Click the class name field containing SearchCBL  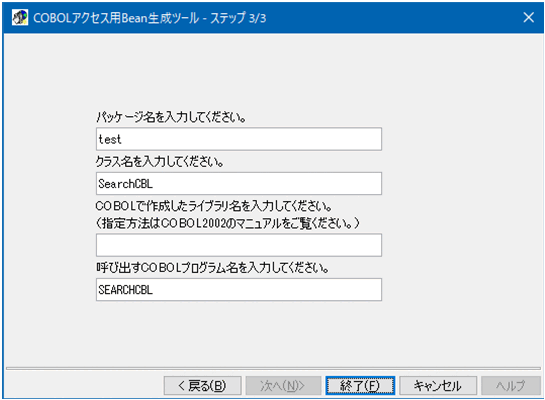coord(239,183)
